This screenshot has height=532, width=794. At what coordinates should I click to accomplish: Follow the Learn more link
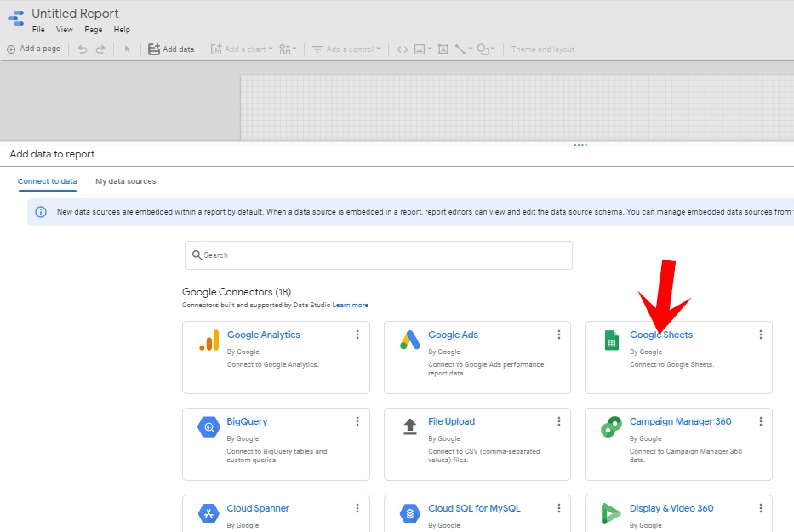tap(350, 305)
